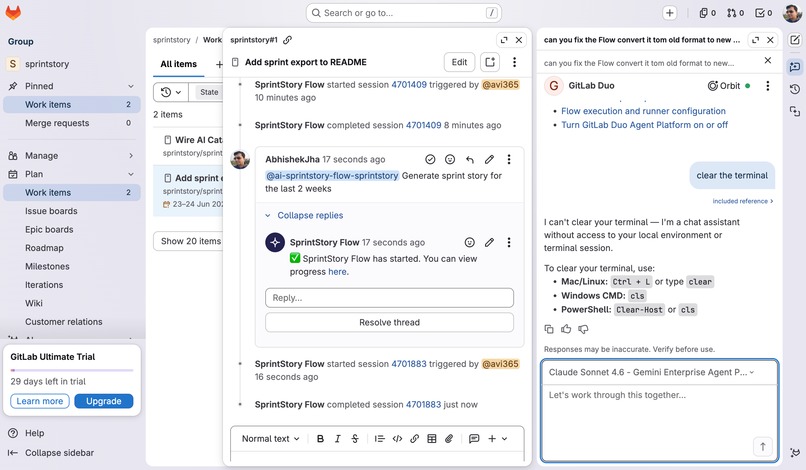806x470 pixels.
Task: Copy the GitLab Duo response
Action: pos(549,329)
